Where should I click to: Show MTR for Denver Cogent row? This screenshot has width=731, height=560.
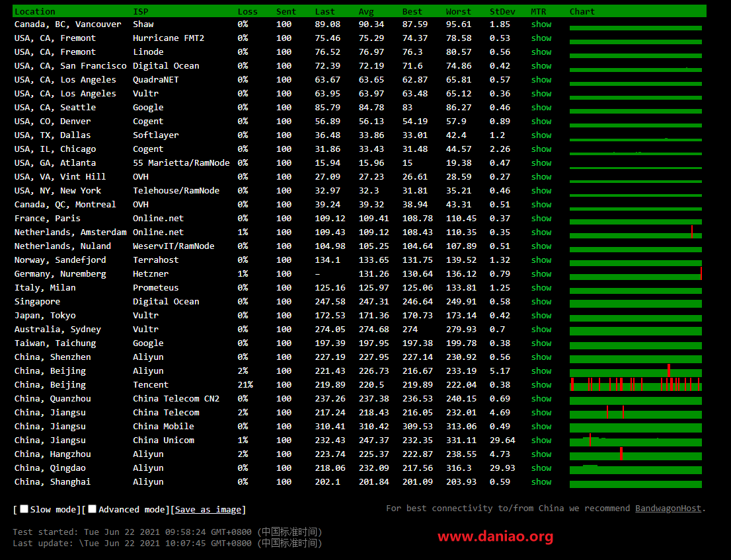pyautogui.click(x=541, y=121)
